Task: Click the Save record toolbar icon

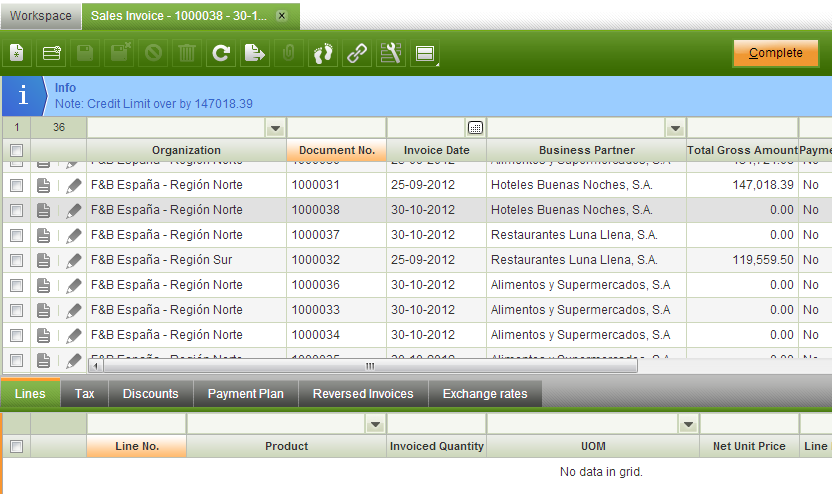Action: [x=85, y=53]
